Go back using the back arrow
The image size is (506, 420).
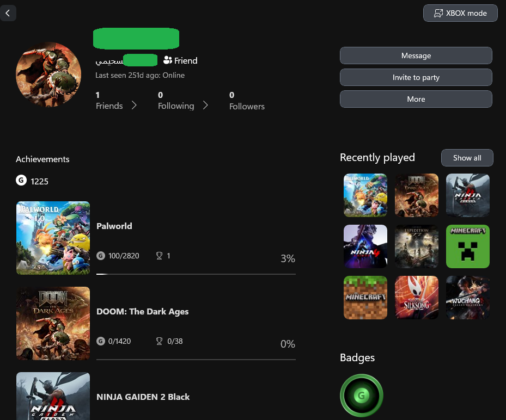click(x=8, y=13)
